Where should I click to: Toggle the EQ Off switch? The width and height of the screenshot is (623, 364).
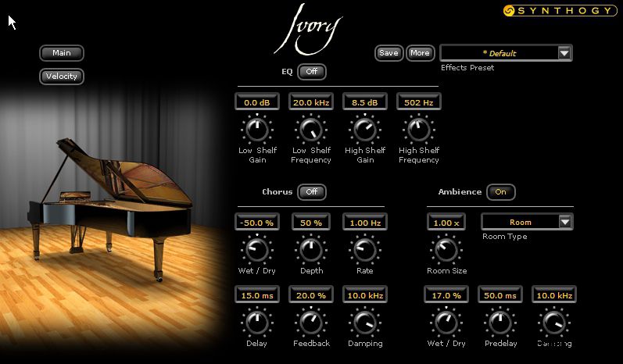(312, 71)
